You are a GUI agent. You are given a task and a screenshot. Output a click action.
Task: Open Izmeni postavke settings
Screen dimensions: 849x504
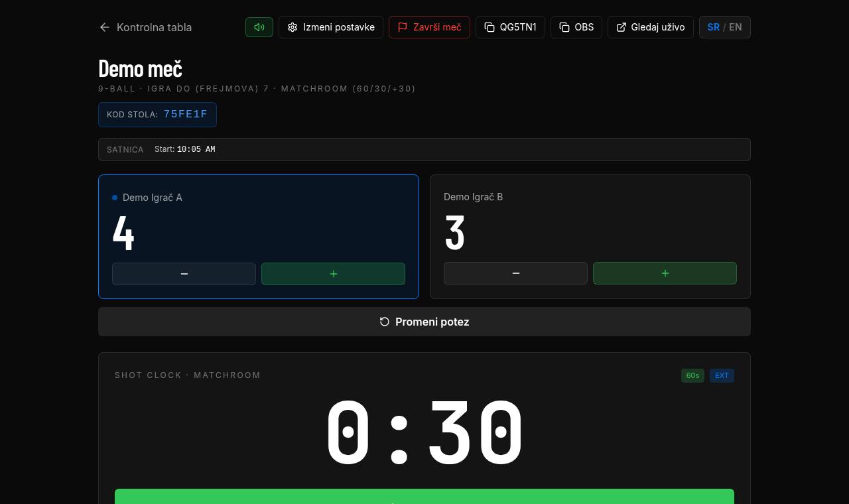pyautogui.click(x=331, y=27)
